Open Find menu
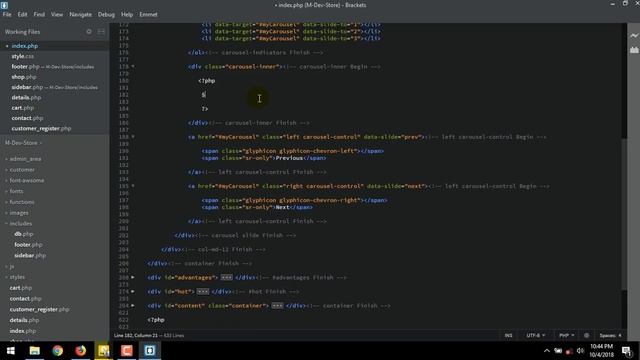Viewport: 640px width, 360px height. [39, 14]
